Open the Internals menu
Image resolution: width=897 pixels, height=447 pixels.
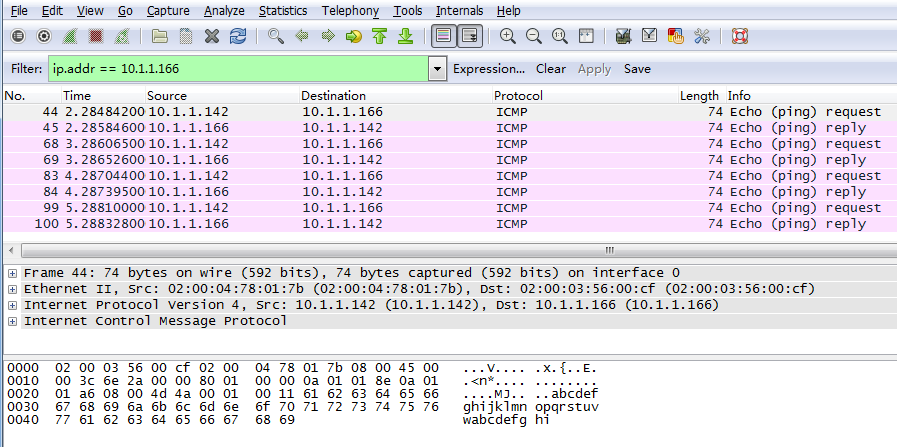coord(459,10)
